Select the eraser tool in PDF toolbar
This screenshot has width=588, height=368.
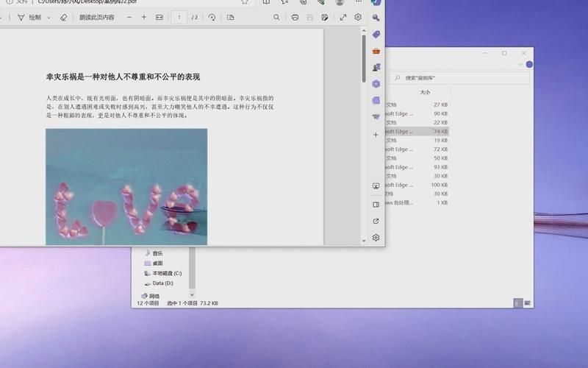pos(63,17)
